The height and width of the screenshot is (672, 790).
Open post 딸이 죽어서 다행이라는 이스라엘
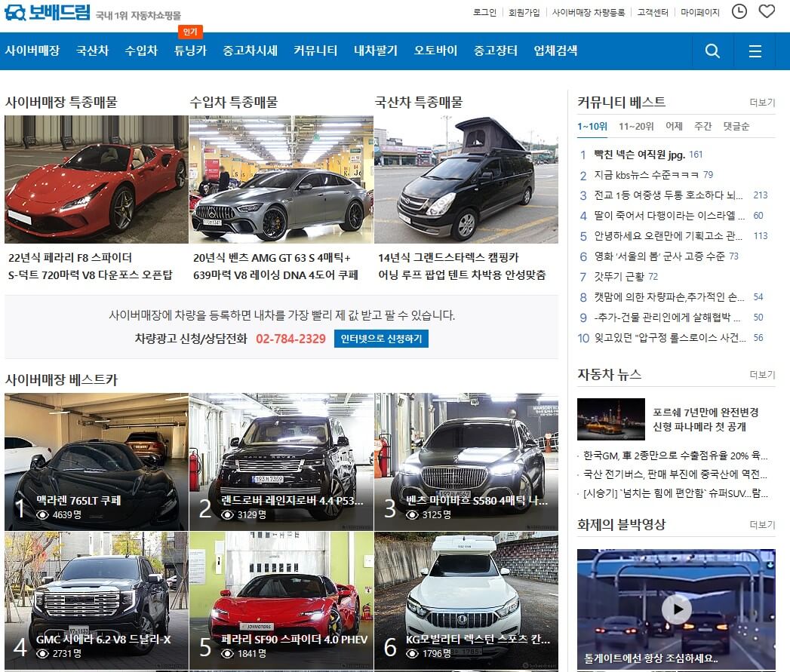click(x=669, y=216)
